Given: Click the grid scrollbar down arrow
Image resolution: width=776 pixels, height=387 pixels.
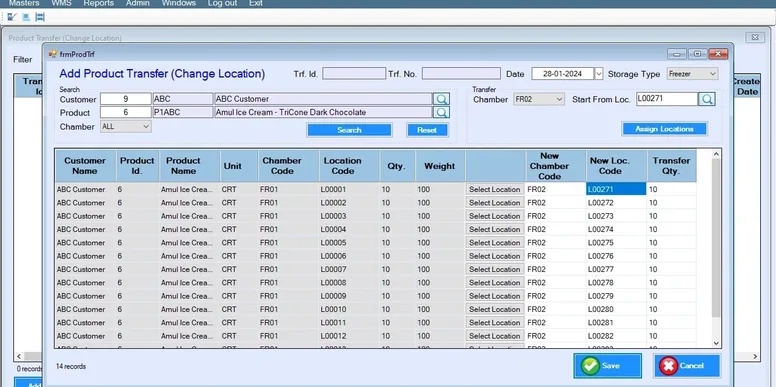Looking at the screenshot, I should click(716, 343).
